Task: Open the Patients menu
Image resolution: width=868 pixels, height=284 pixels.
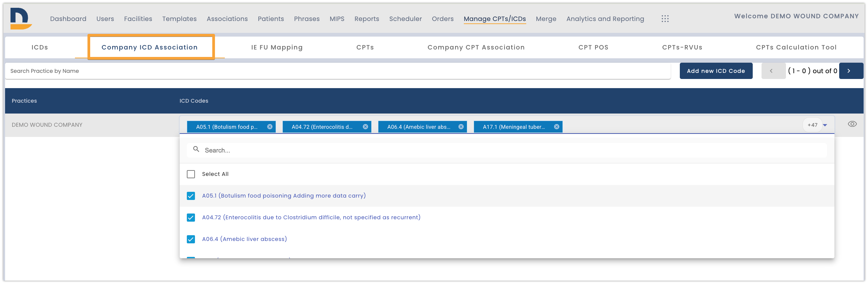Action: pos(271,19)
